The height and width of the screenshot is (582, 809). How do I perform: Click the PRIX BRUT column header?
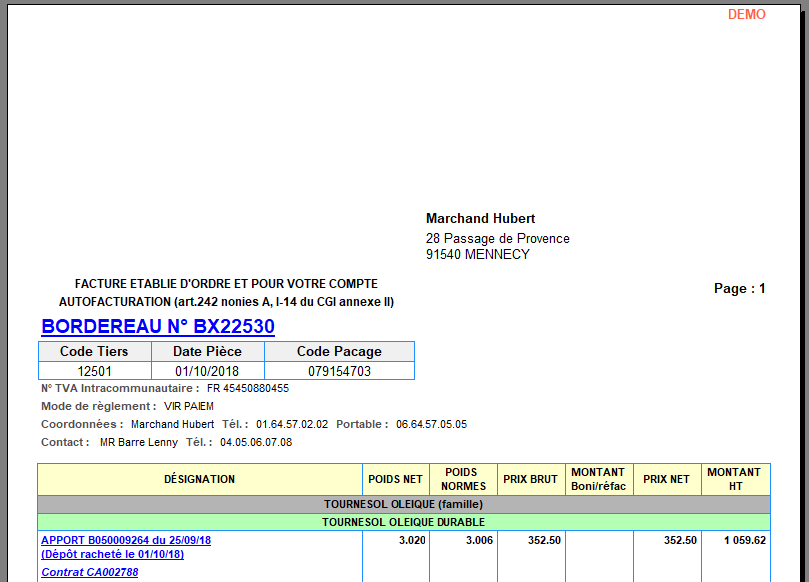tap(530, 479)
